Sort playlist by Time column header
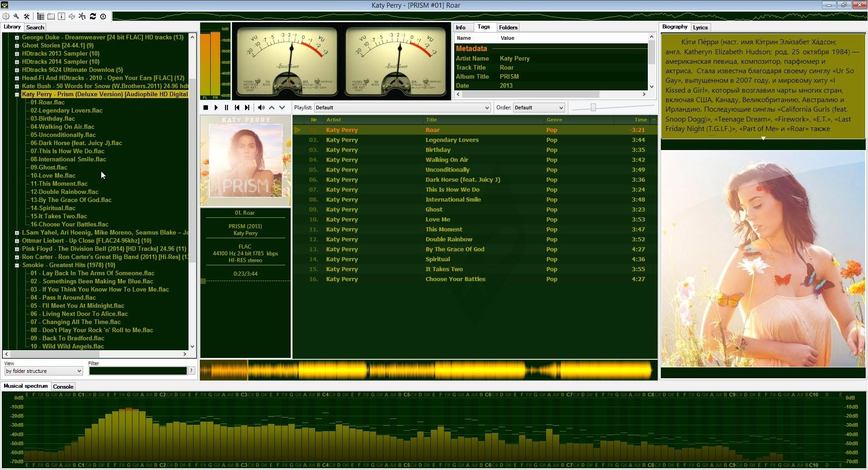The height and width of the screenshot is (470, 868). (632, 120)
